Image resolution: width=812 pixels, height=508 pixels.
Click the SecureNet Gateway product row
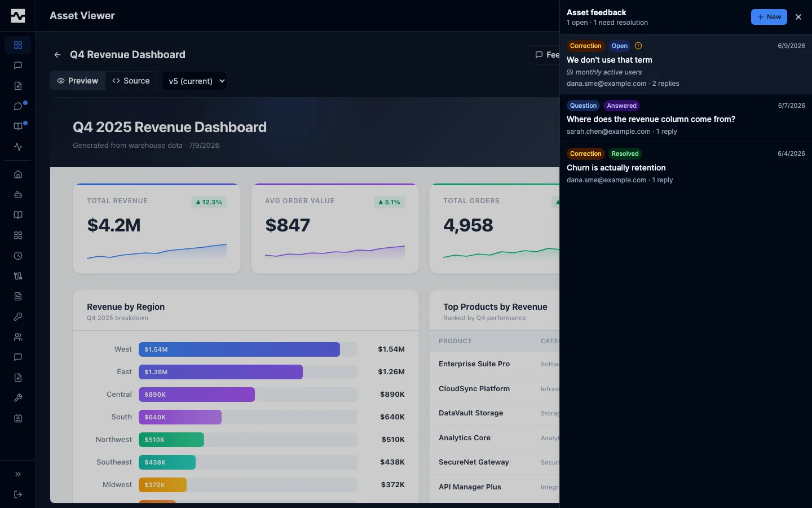pos(495,462)
